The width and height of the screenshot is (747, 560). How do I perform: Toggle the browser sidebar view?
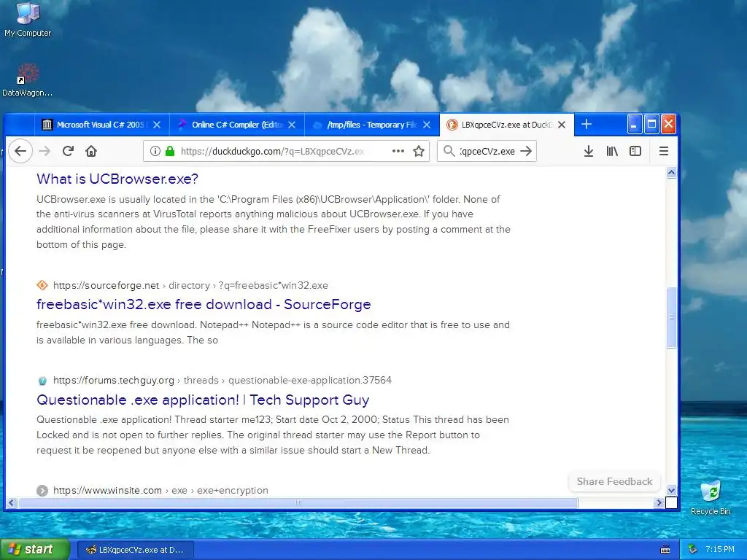(x=635, y=152)
